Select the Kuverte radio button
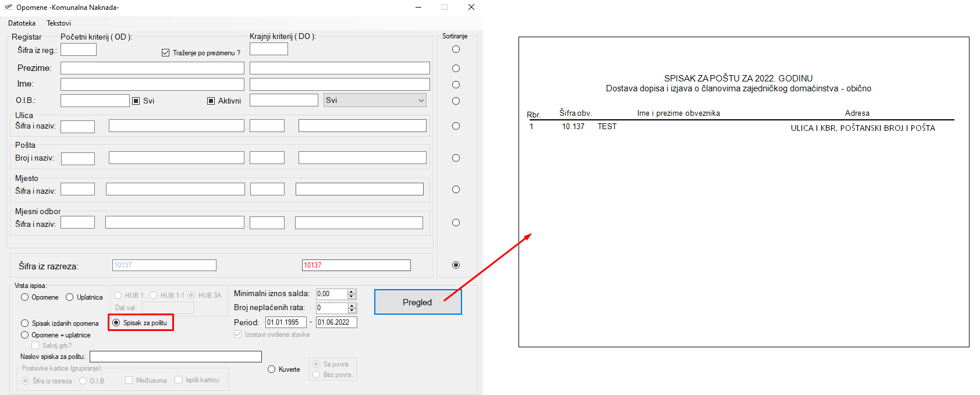Image resolution: width=980 pixels, height=395 pixels. click(x=272, y=369)
